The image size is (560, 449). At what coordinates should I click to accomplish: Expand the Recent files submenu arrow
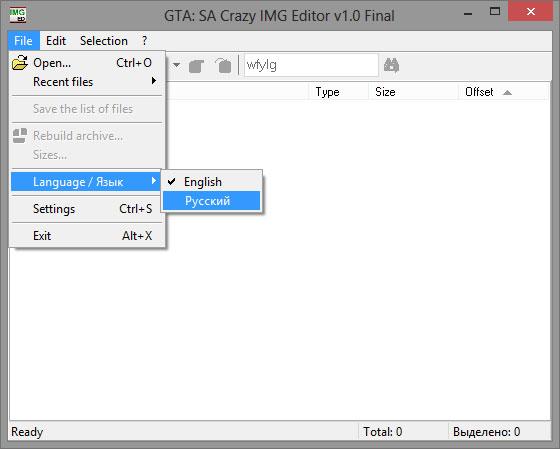154,81
